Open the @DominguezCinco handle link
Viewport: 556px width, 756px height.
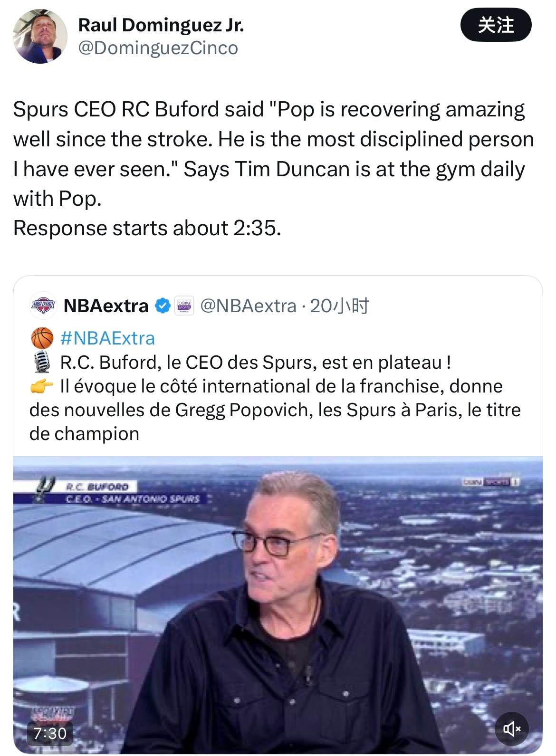click(x=158, y=48)
